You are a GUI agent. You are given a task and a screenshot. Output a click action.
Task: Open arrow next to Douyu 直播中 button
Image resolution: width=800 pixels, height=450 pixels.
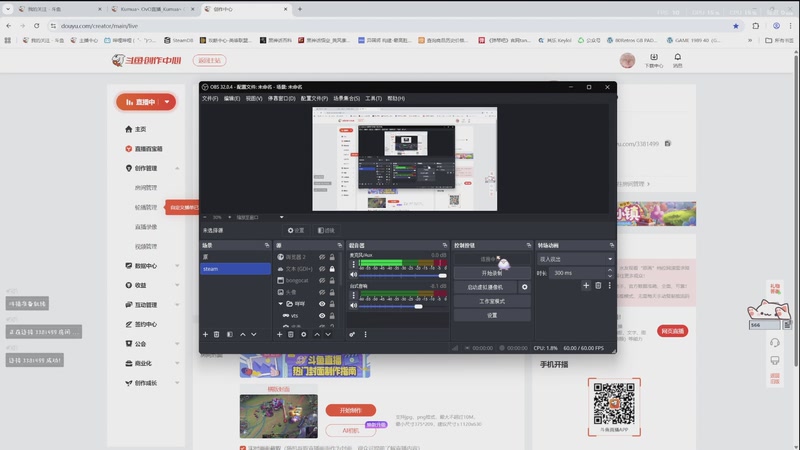point(167,102)
